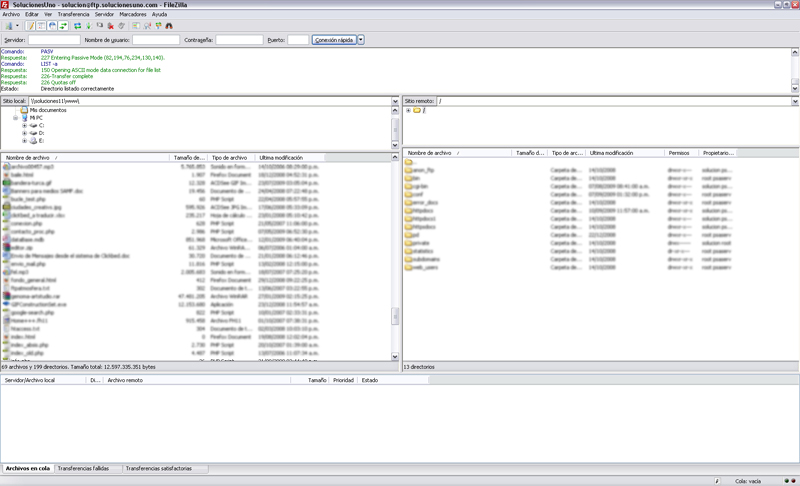The width and height of the screenshot is (800, 486).
Task: Toggle the message log display
Action: pos(31,25)
